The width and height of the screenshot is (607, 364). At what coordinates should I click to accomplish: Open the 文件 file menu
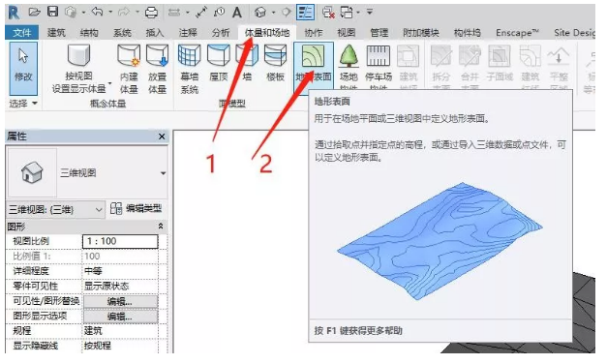tap(21, 33)
